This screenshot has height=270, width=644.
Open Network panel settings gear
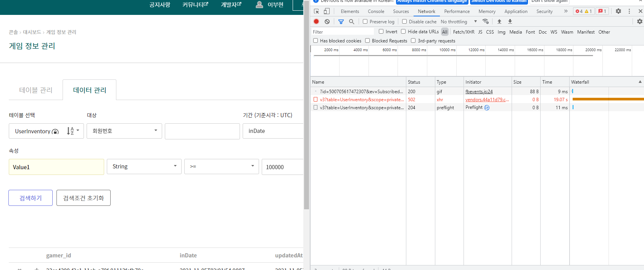[x=640, y=21]
